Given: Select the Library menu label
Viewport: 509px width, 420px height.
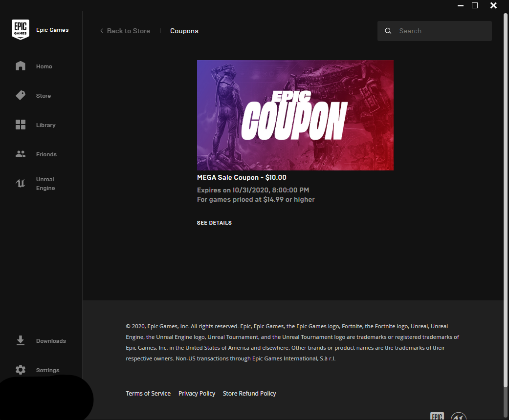Looking at the screenshot, I should tap(46, 125).
